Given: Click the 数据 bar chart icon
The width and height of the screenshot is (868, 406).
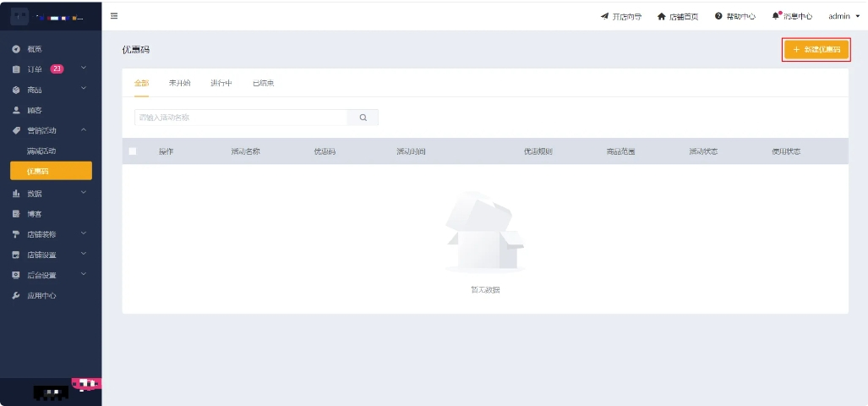Looking at the screenshot, I should coord(17,194).
